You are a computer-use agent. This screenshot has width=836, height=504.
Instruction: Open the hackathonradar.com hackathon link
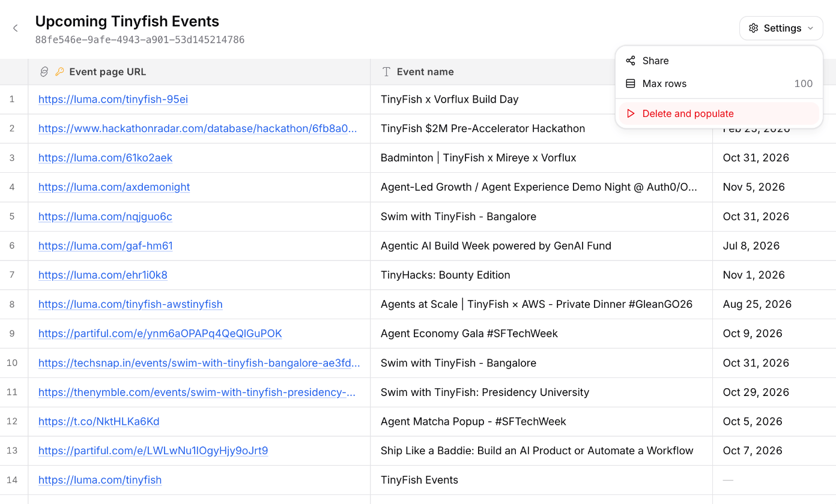(x=198, y=128)
